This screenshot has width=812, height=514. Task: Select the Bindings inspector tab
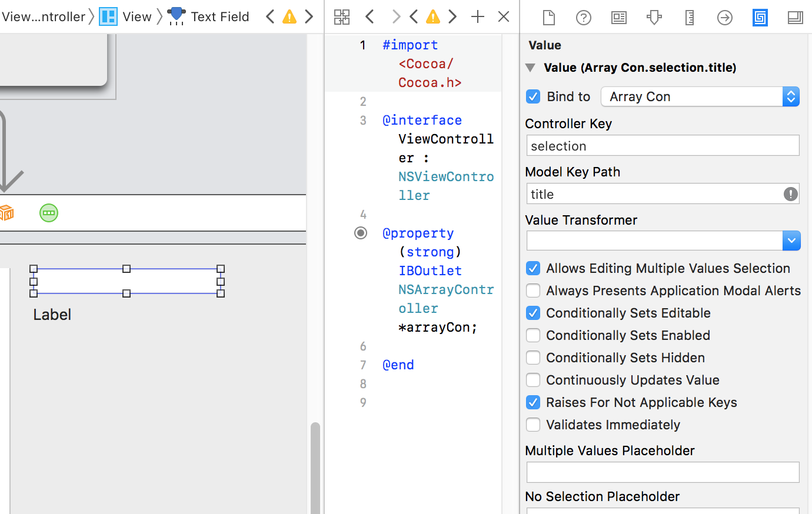point(760,18)
